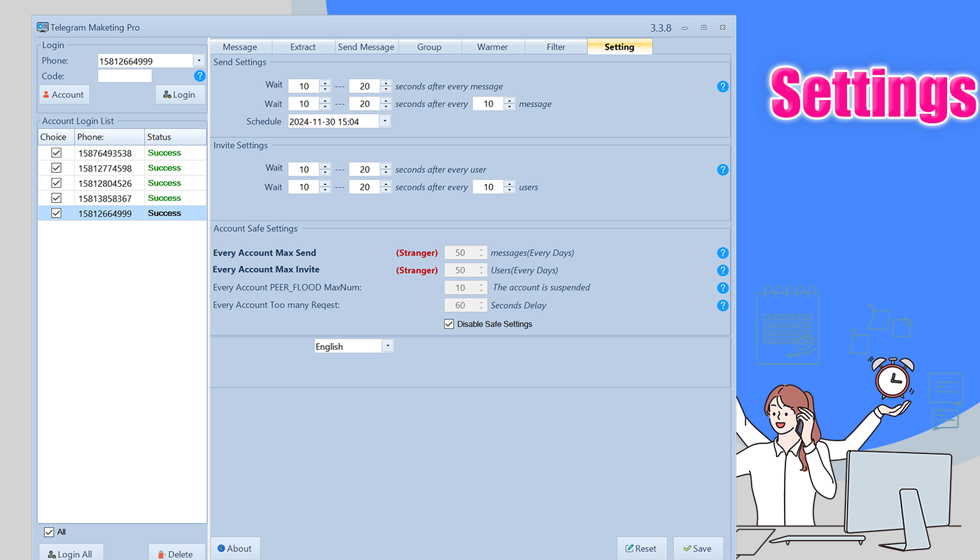This screenshot has width=980, height=560.
Task: Select phone number 15813858367 in account list
Action: point(105,198)
